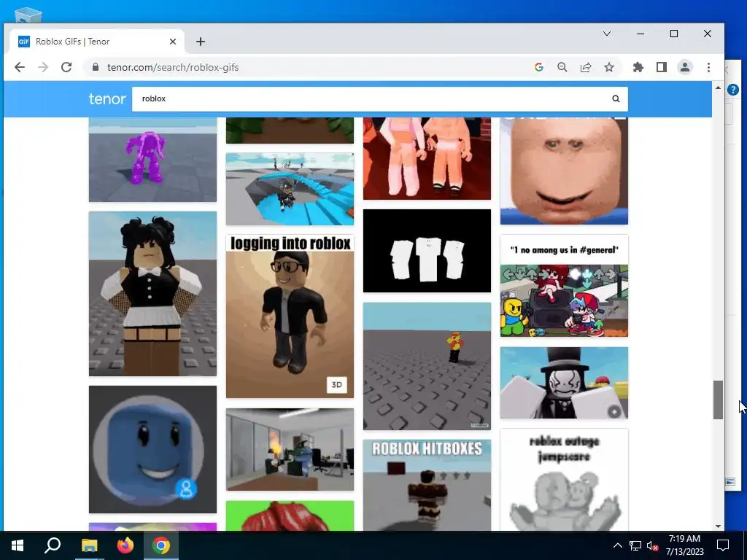This screenshot has height=560, width=747.
Task: Go back to previous page
Action: [20, 67]
